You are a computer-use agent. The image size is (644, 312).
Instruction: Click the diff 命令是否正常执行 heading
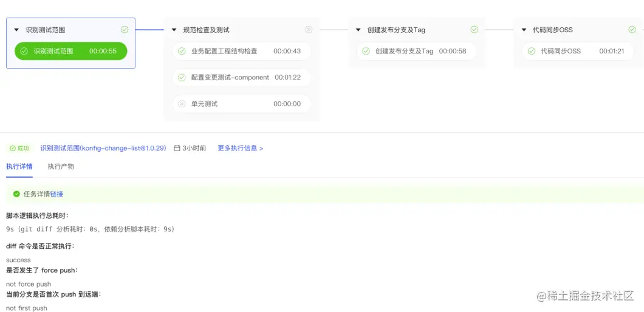click(x=40, y=246)
